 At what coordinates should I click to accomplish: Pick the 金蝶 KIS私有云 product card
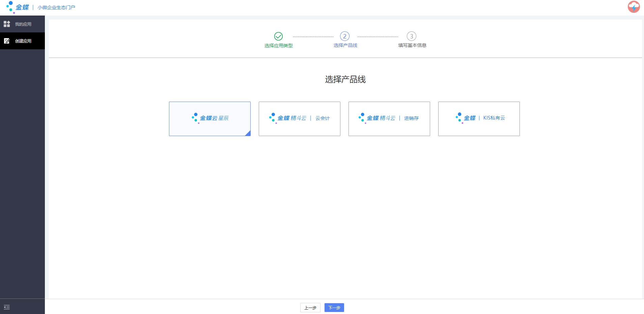[x=479, y=119]
